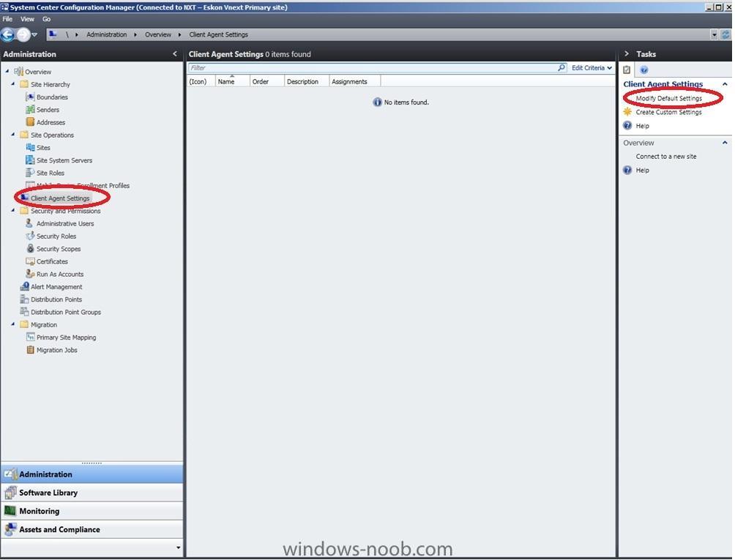Collapse the Site Operations folder

coord(13,135)
